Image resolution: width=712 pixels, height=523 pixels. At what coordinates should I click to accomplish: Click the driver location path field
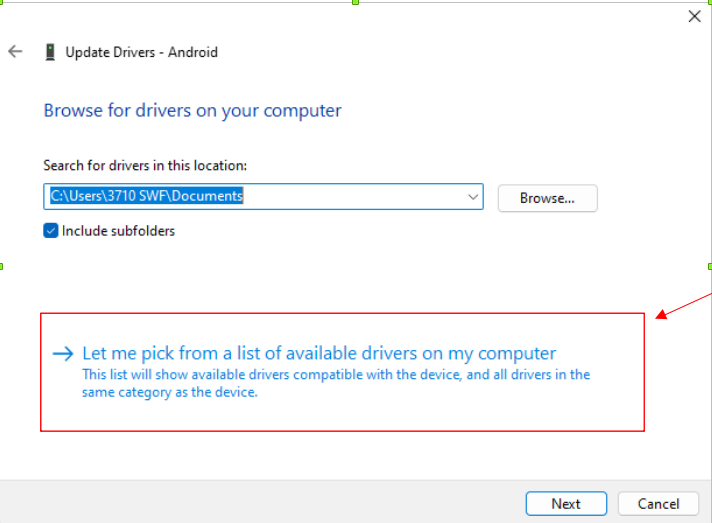click(x=263, y=197)
